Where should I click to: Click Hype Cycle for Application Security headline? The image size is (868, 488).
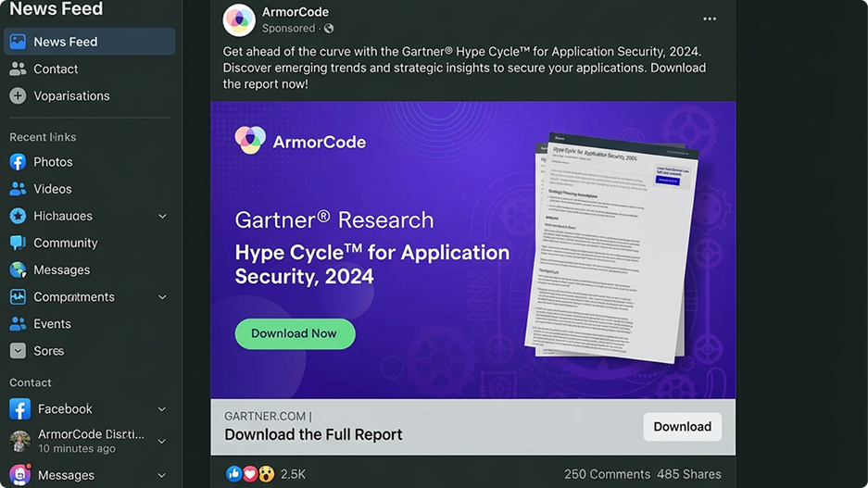tap(372, 264)
